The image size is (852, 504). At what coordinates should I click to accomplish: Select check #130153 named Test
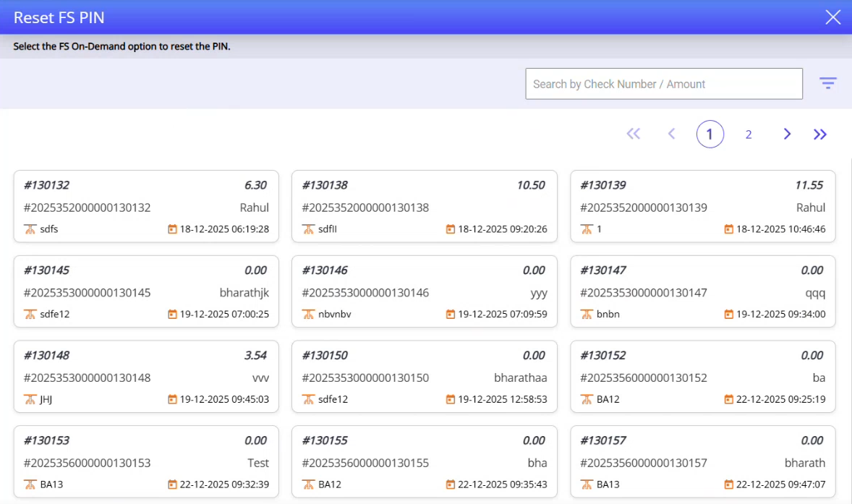click(x=145, y=461)
